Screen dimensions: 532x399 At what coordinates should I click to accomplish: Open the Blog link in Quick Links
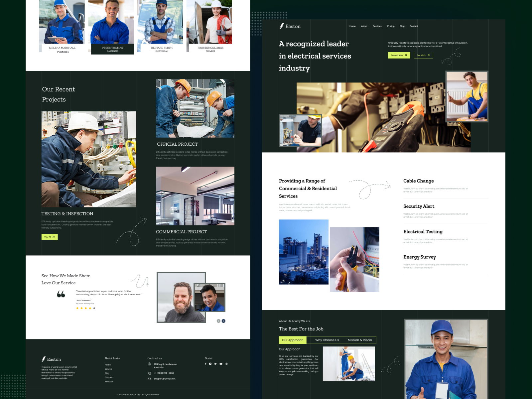click(107, 373)
